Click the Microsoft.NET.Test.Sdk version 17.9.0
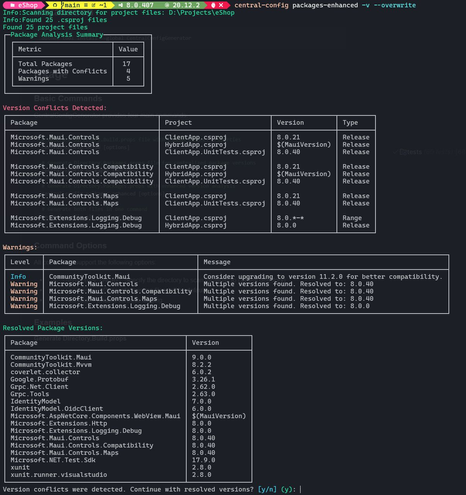The image size is (466, 495). click(x=203, y=460)
